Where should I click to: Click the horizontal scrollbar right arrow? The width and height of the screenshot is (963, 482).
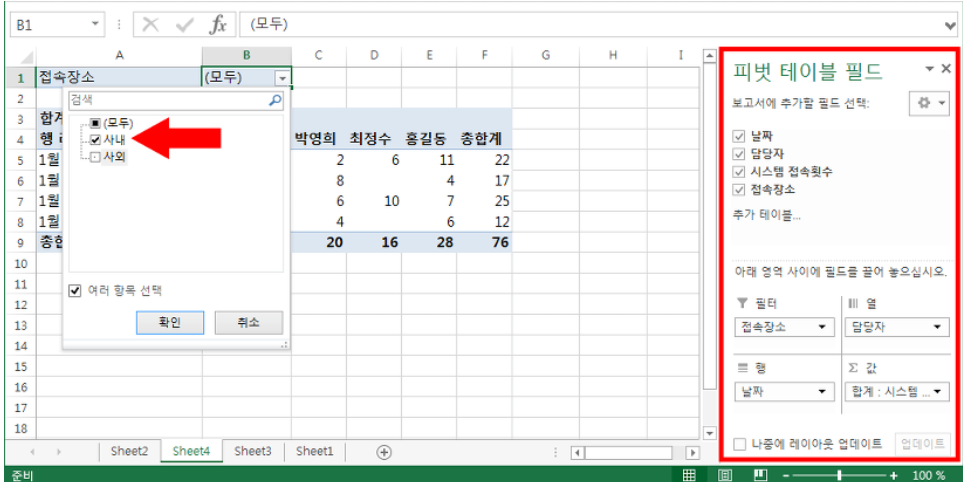point(693,453)
